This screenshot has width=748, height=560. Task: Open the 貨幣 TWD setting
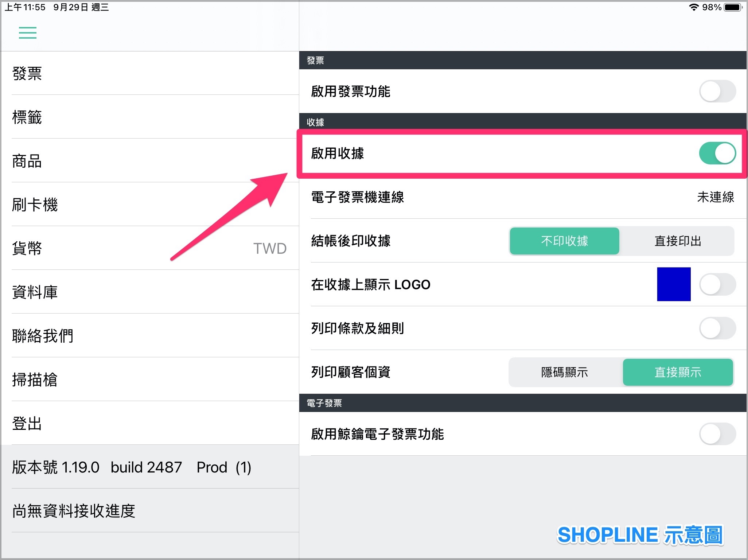click(x=149, y=248)
